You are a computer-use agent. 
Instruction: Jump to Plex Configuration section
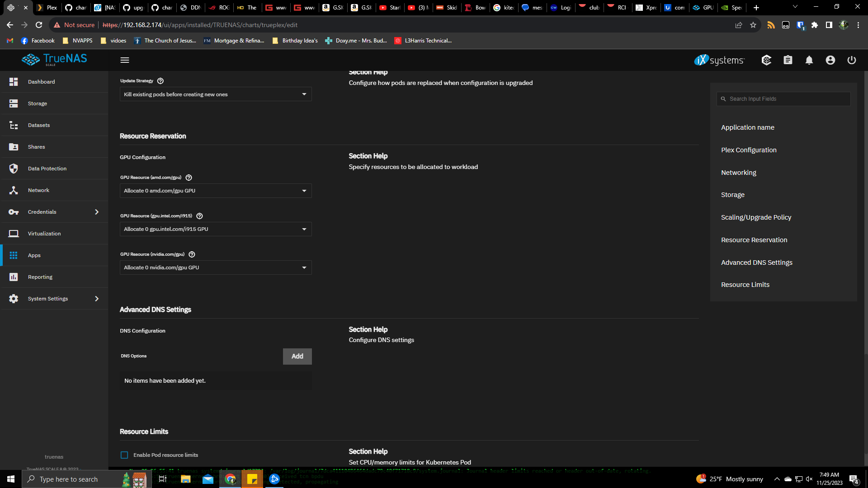(749, 150)
